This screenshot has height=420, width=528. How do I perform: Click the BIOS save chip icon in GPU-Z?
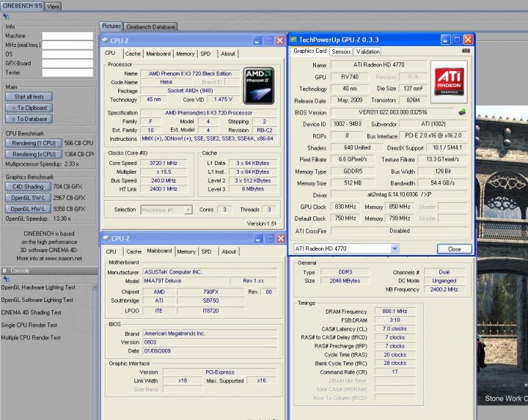[x=462, y=112]
